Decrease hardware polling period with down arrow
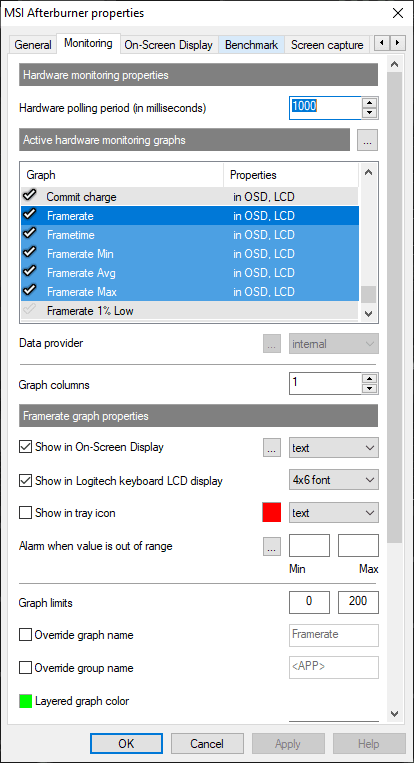The image size is (414, 763). pos(370,113)
